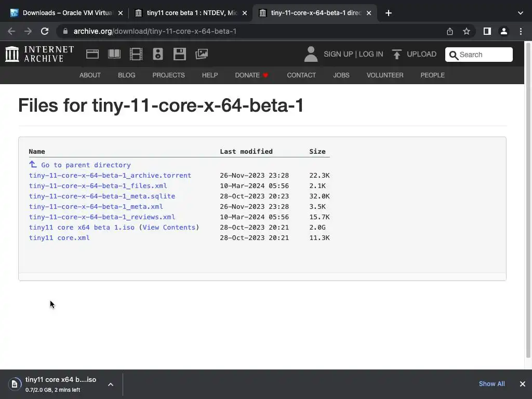The width and height of the screenshot is (532, 399).
Task: Open the Video (film strip) icon
Action: pyautogui.click(x=136, y=54)
